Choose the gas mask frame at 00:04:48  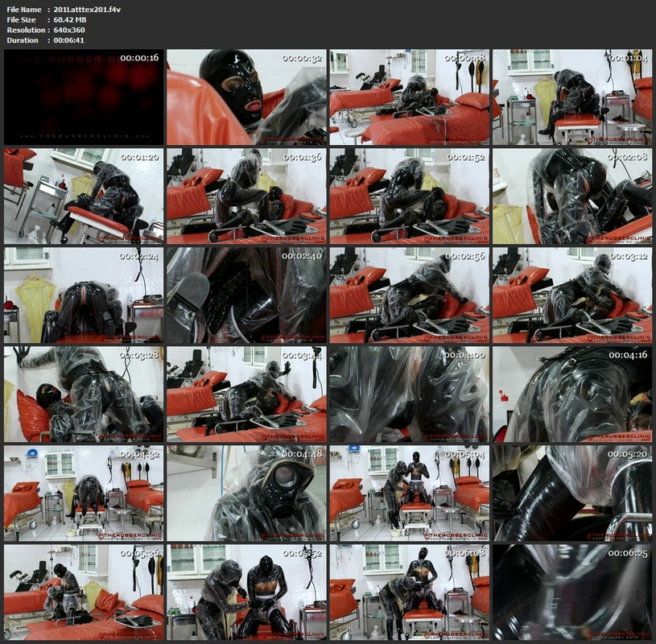pos(246,493)
